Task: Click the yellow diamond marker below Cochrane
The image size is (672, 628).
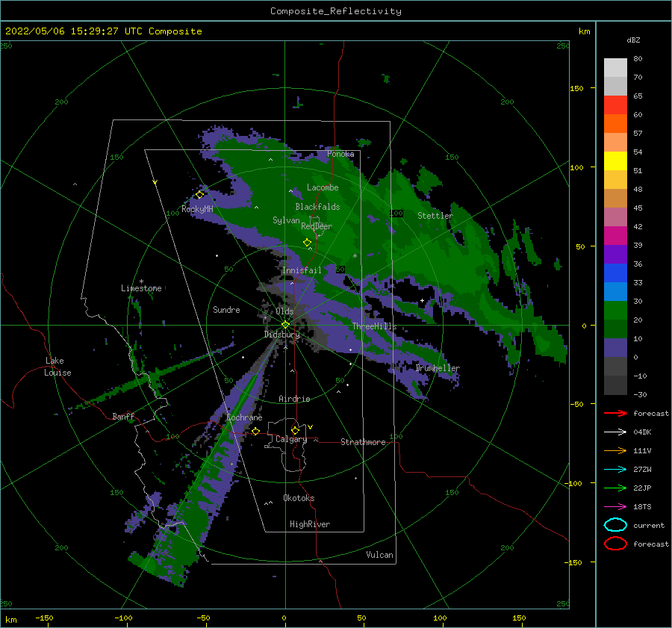Action: [x=255, y=432]
